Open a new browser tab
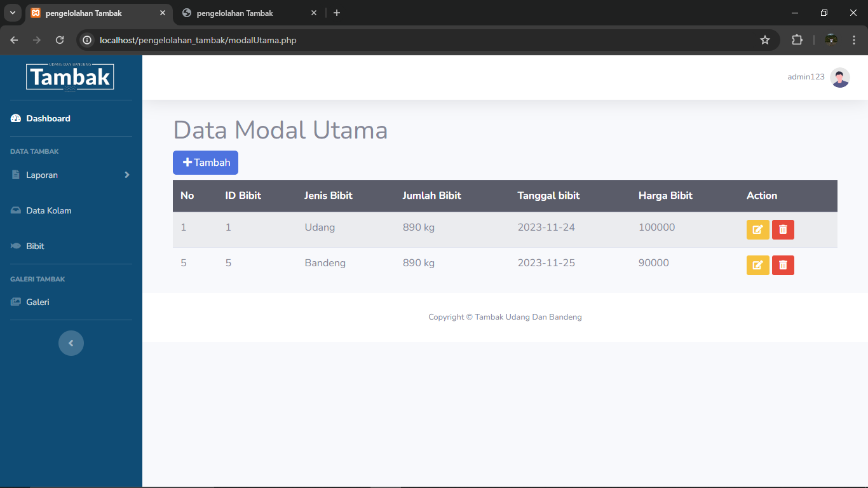 click(x=337, y=13)
